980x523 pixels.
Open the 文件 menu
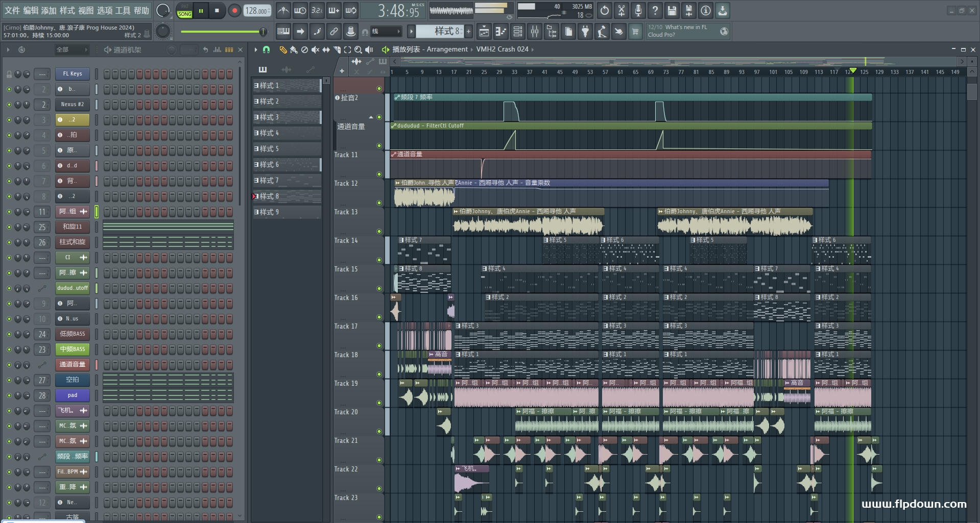pos(12,10)
